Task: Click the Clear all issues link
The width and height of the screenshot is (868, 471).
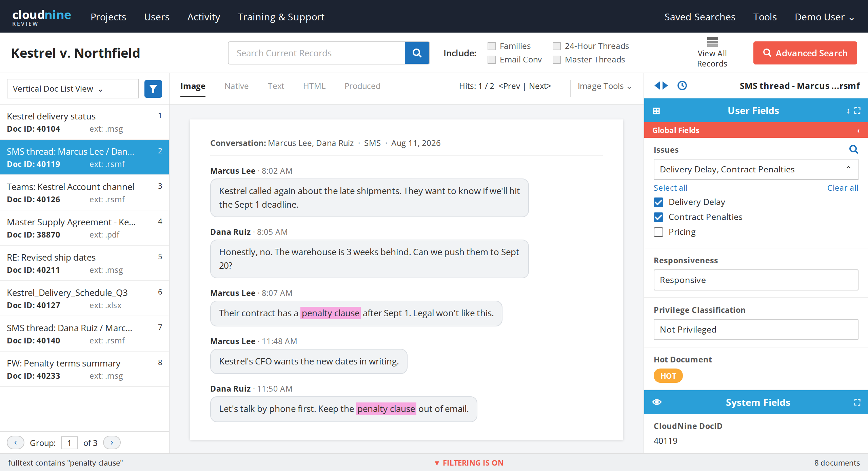Action: click(x=843, y=188)
